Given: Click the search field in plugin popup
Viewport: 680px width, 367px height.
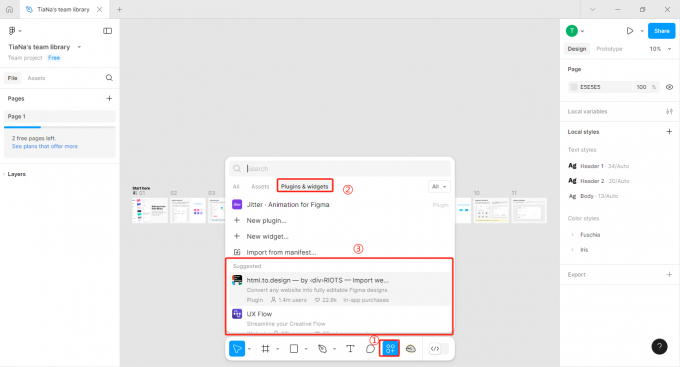Looking at the screenshot, I should point(340,168).
